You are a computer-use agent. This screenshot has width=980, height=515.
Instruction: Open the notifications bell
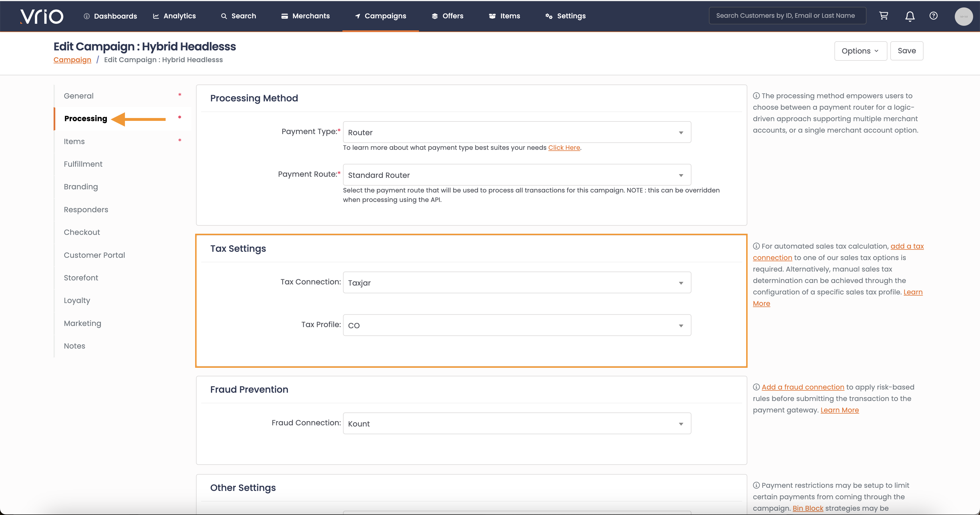[x=910, y=16]
